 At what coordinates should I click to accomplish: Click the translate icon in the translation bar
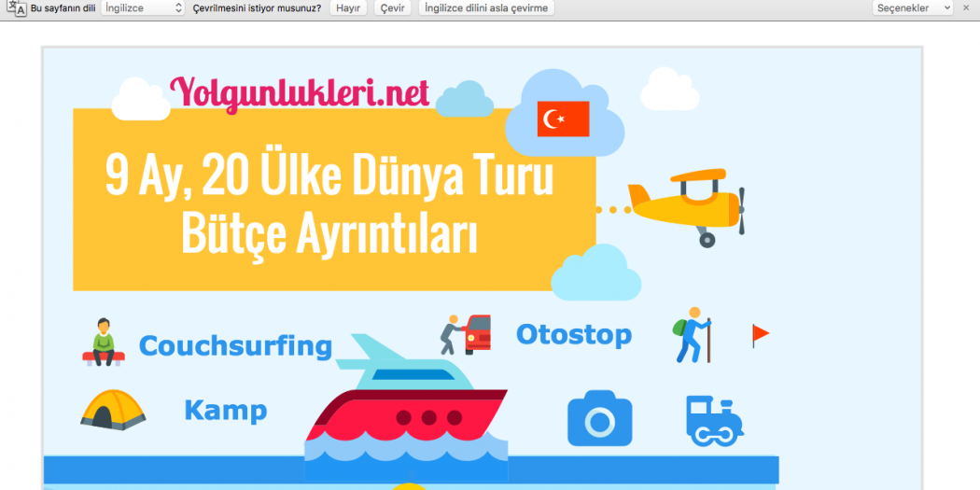(16, 7)
